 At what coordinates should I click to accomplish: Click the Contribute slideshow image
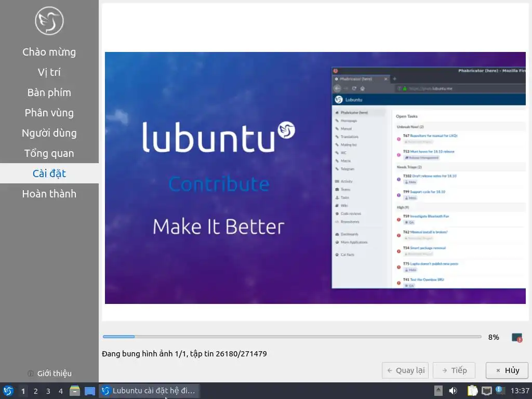point(315,178)
